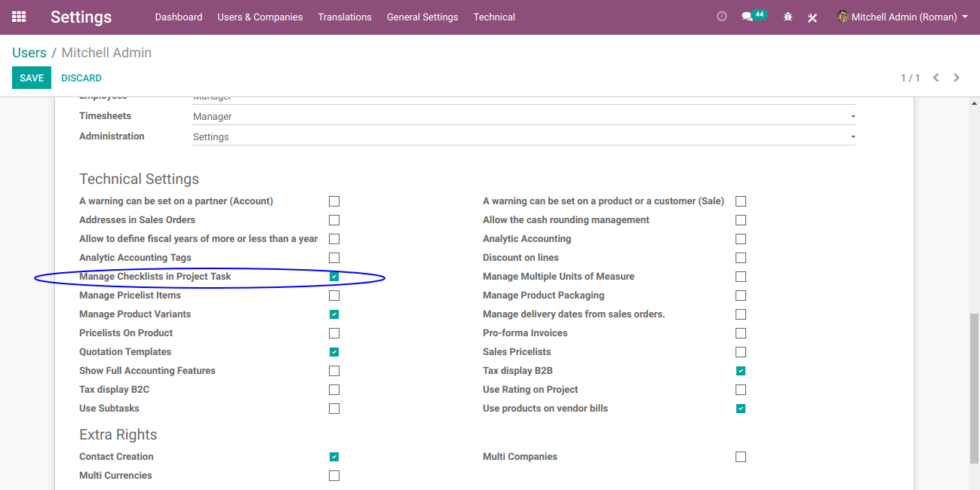Viewport: 980px width, 490px height.
Task: Uncheck Use products on vendor bills
Action: [x=741, y=409]
